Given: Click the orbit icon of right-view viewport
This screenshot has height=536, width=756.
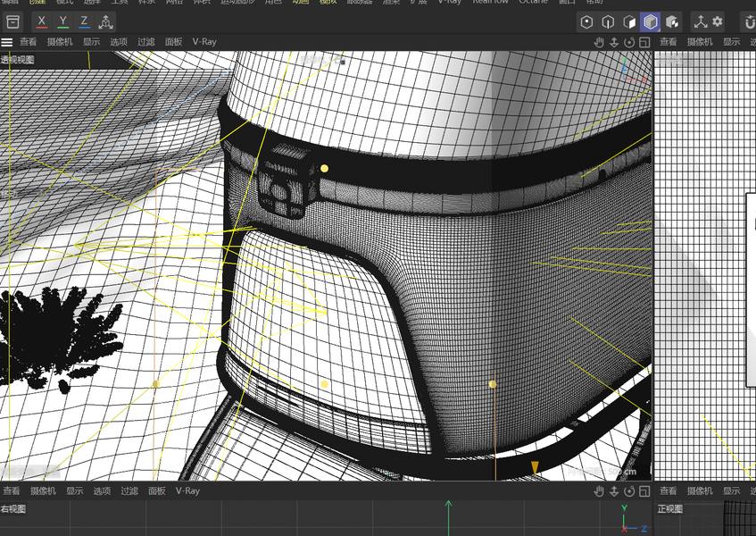Looking at the screenshot, I should click(629, 491).
